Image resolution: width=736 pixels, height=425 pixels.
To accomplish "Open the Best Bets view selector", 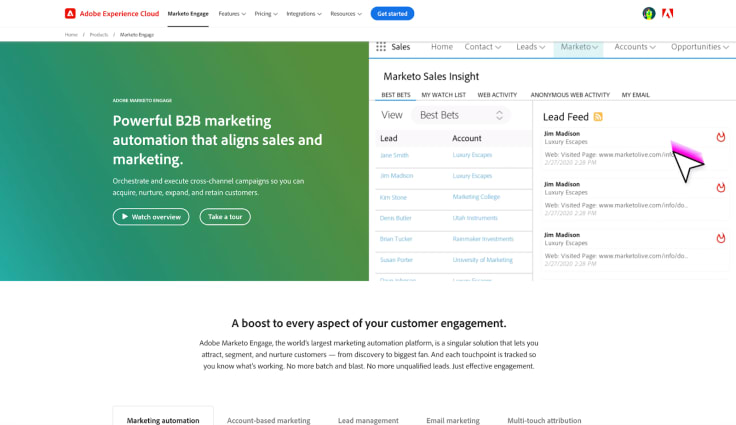I will point(460,116).
